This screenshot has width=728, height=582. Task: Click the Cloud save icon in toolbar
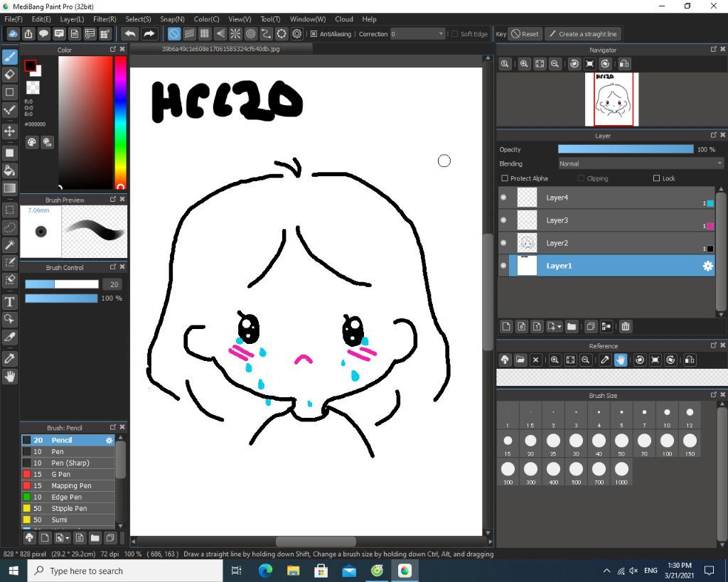point(13,34)
